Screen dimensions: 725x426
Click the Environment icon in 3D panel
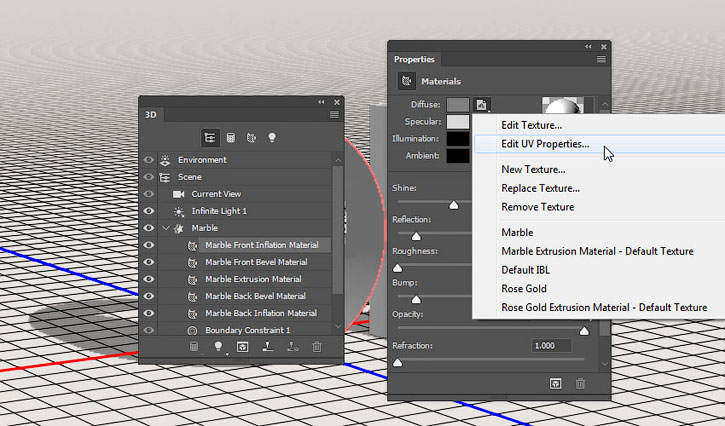pos(165,160)
